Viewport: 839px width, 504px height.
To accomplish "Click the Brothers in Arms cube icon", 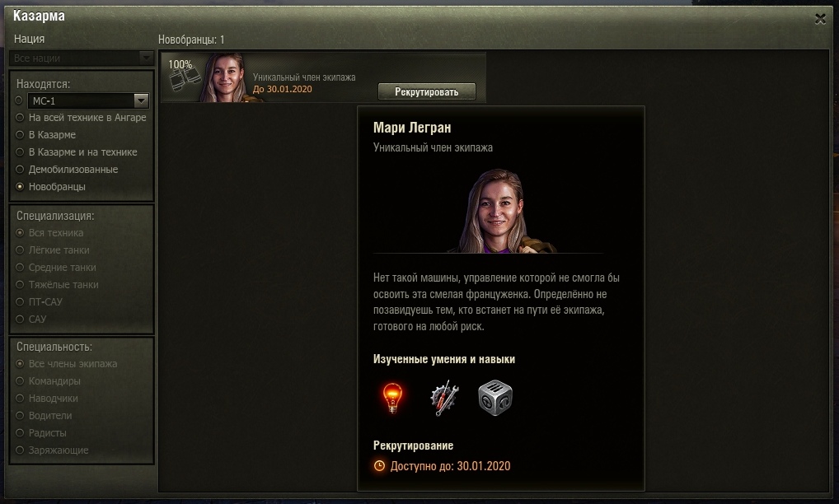I will click(495, 398).
